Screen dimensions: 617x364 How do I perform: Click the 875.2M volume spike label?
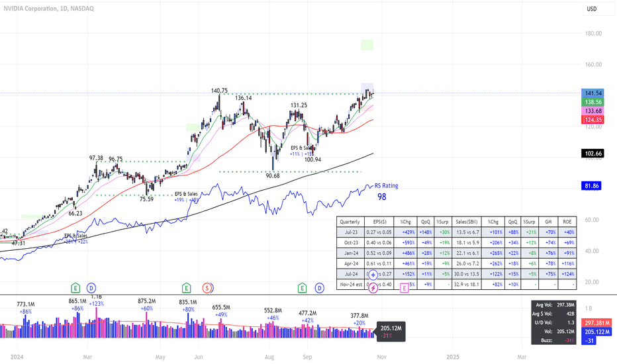[147, 301]
